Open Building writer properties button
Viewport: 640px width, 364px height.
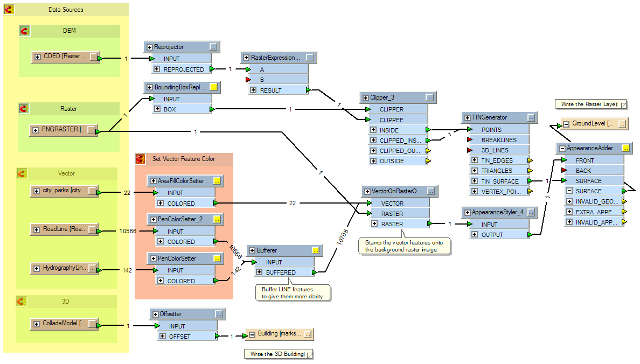(308, 334)
